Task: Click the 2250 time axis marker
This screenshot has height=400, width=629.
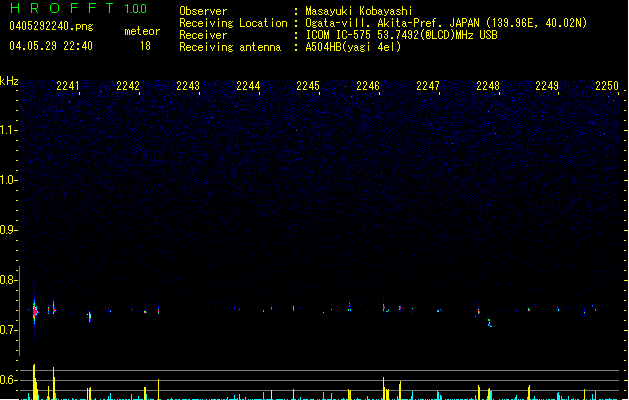Action: coord(607,85)
